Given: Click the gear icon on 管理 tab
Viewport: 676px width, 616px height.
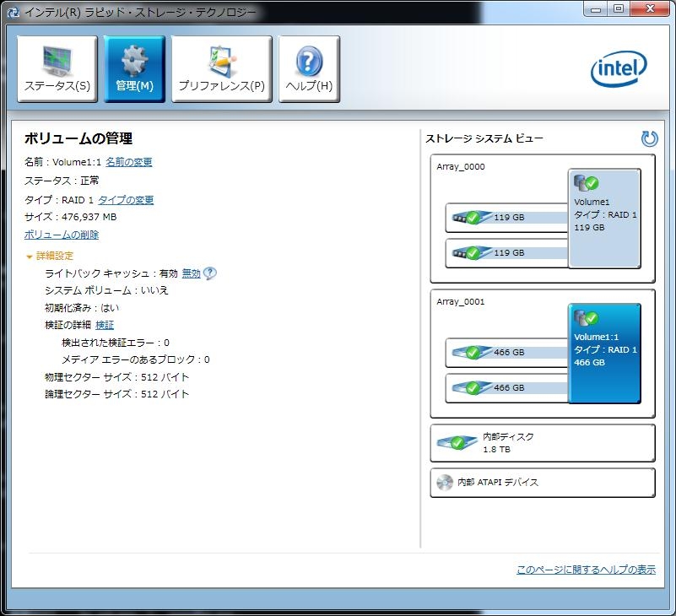Looking at the screenshot, I should point(134,61).
